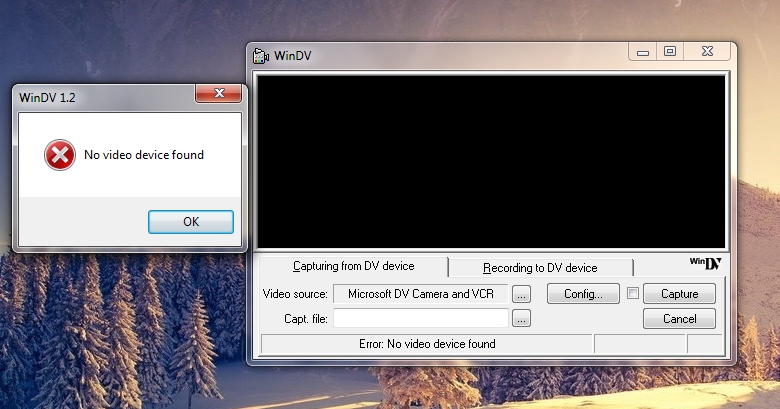Start capture with the Capture button
This screenshot has width=780, height=409.
click(680, 294)
